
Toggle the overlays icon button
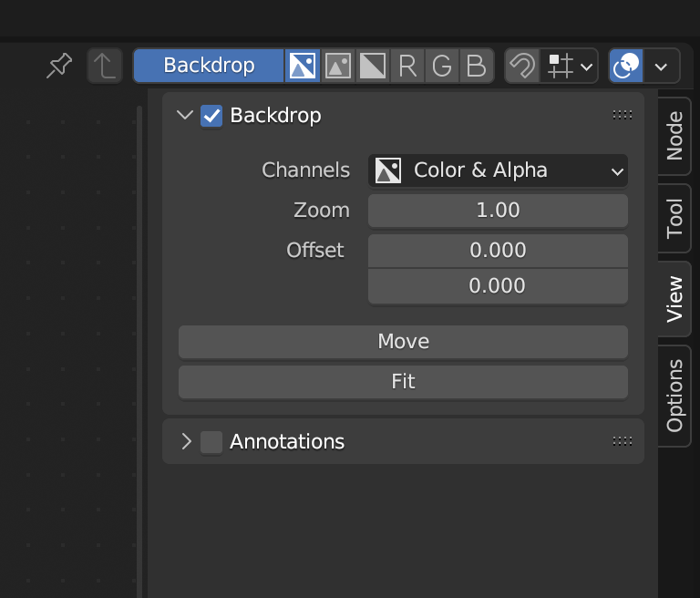pos(626,67)
